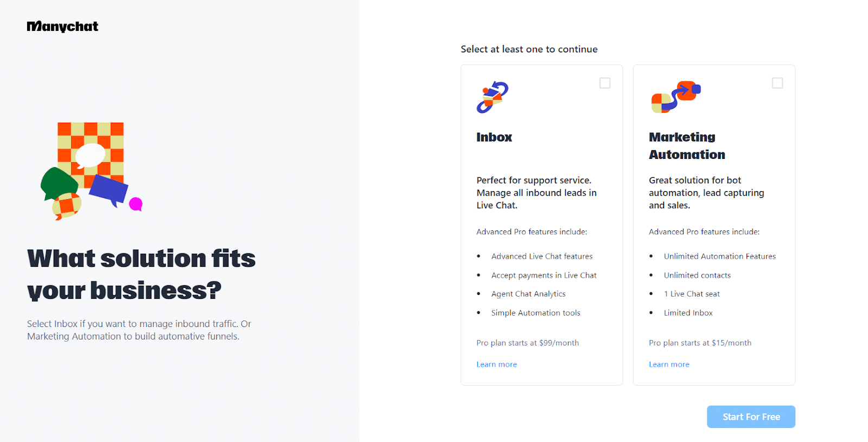Click the "Select at least one to continue" text

529,49
